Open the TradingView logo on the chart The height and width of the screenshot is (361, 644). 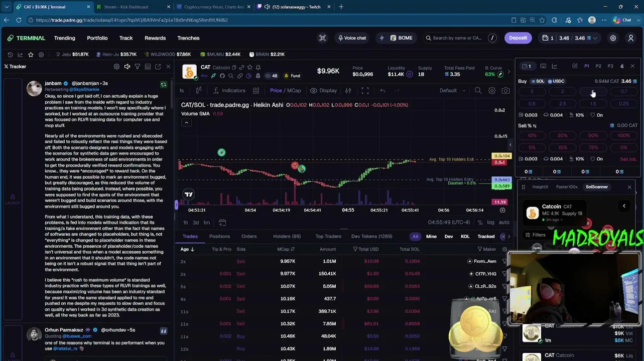(x=189, y=194)
